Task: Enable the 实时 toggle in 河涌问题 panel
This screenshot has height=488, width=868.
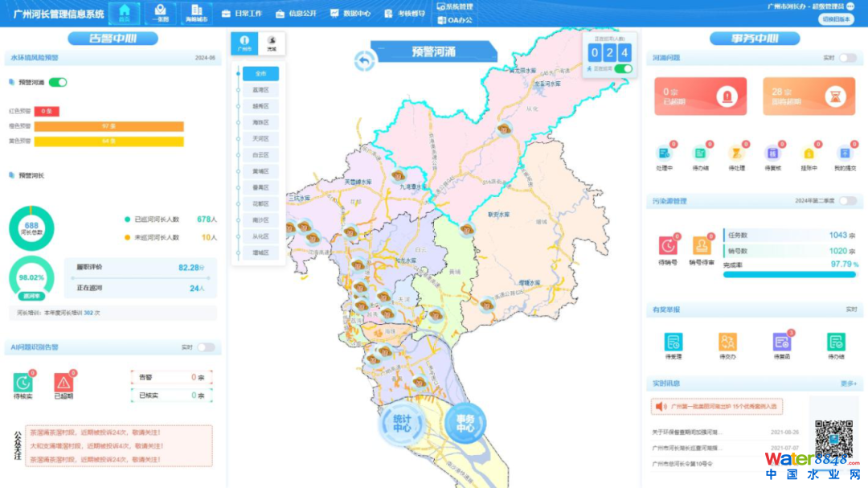Action: point(847,58)
